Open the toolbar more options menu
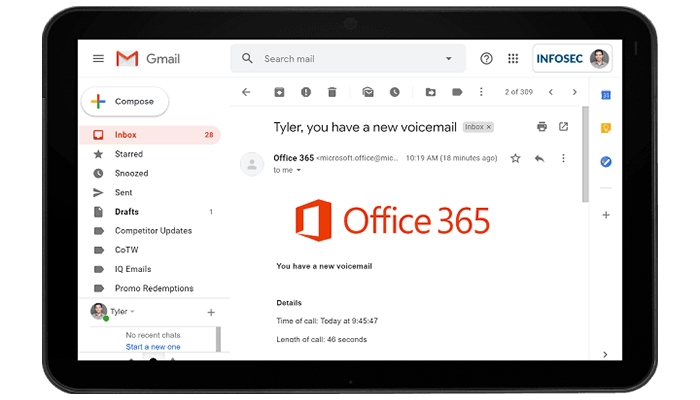 [x=481, y=92]
